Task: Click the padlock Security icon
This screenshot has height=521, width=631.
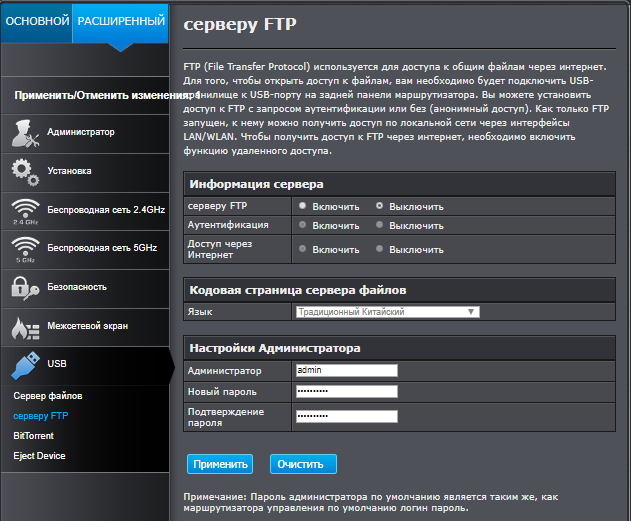Action: 25,288
